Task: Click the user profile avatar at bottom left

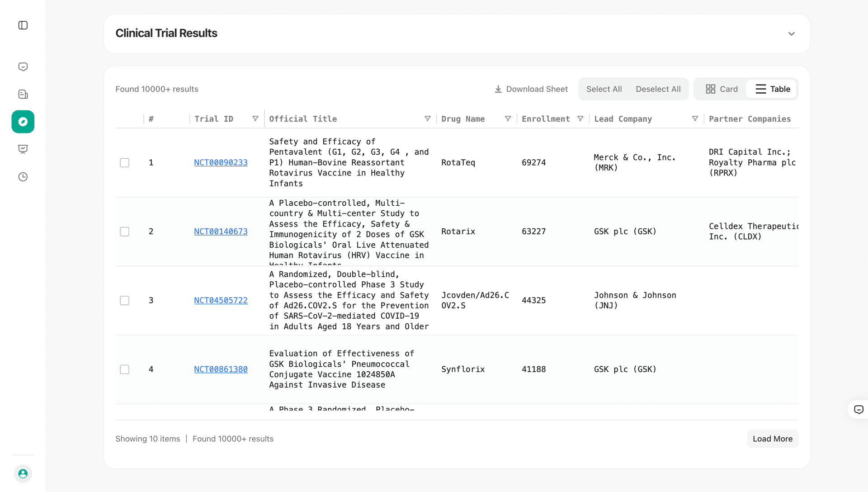Action: (23, 473)
